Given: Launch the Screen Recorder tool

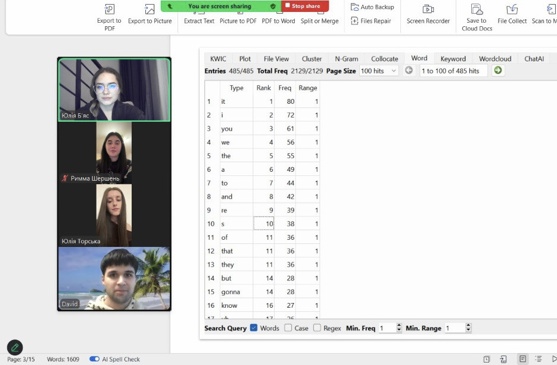Looking at the screenshot, I should tap(428, 14).
